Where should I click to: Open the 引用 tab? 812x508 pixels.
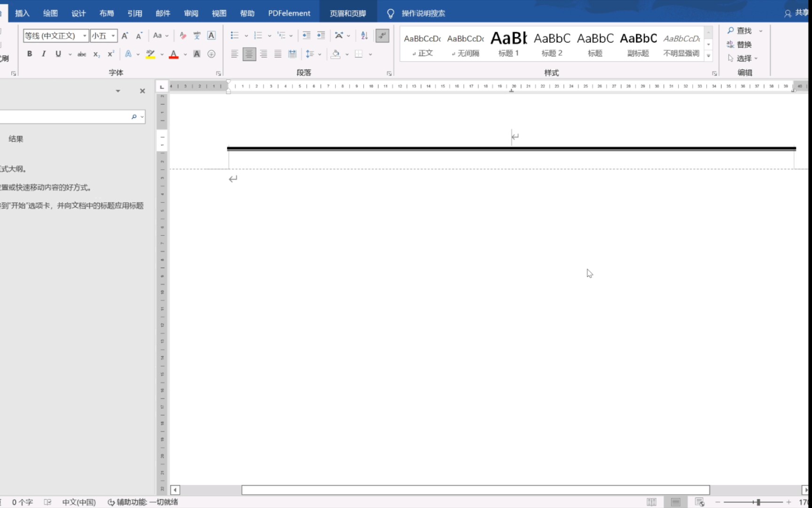pos(135,13)
